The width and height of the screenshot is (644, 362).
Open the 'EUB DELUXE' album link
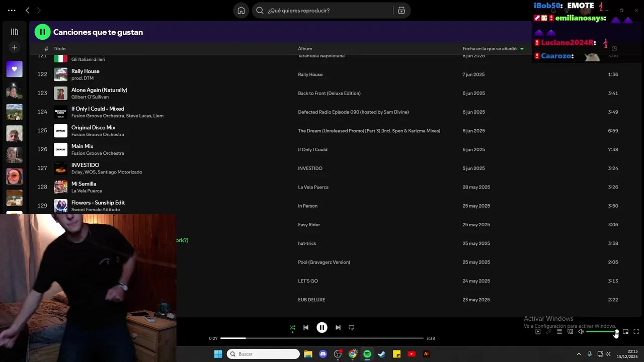point(311,300)
